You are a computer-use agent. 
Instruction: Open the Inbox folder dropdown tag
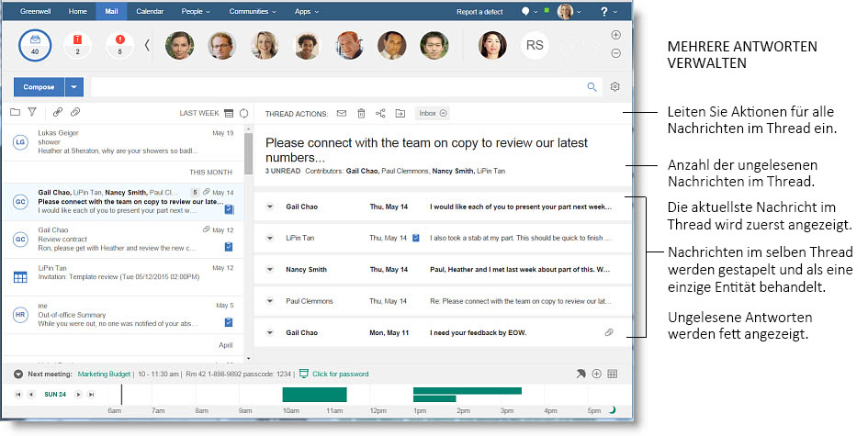(x=433, y=113)
